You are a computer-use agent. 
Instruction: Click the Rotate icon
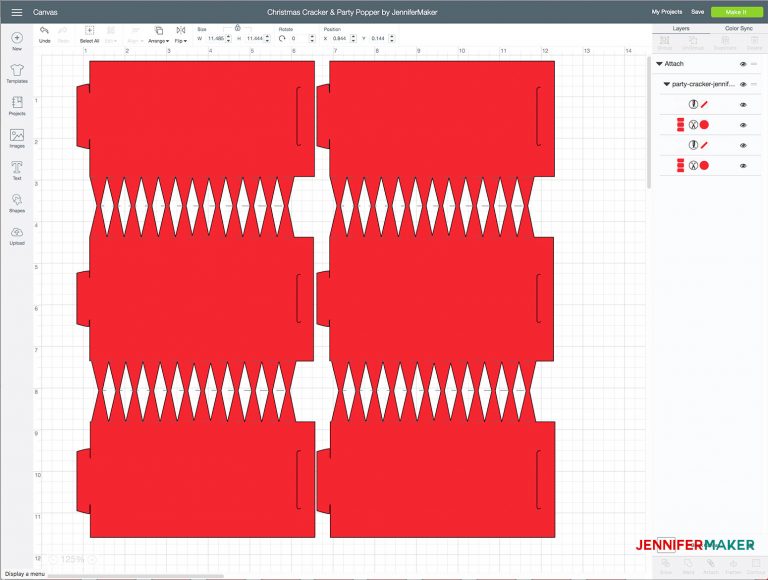(282, 38)
